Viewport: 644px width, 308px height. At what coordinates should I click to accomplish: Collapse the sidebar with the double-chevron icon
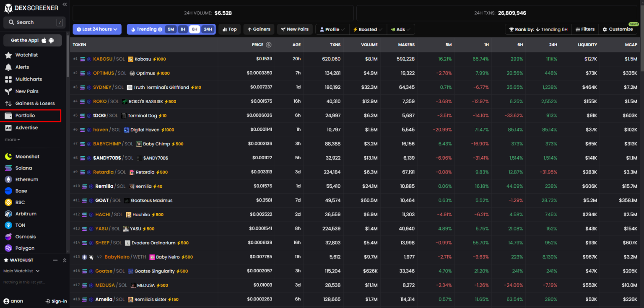click(x=65, y=4)
